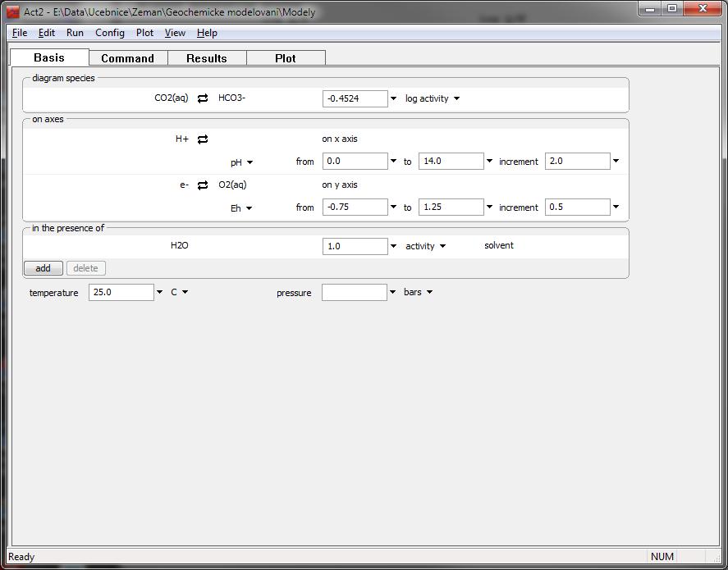
Task: Click the H2O species label
Action: (x=180, y=246)
